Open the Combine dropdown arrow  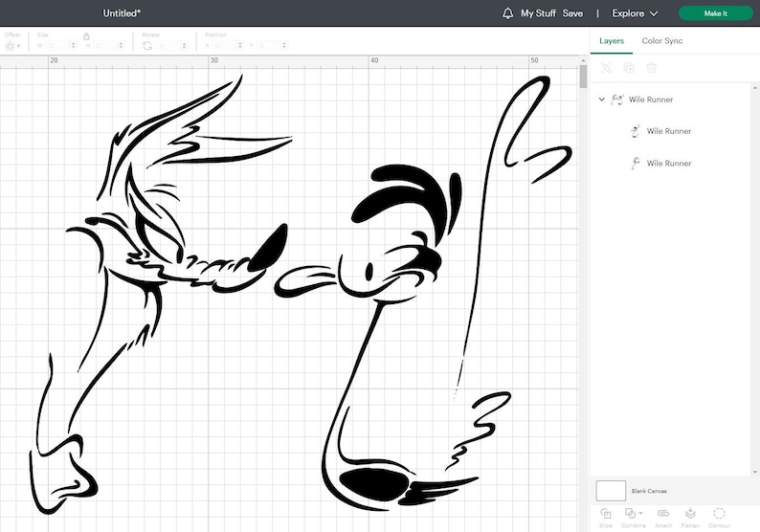pyautogui.click(x=640, y=513)
